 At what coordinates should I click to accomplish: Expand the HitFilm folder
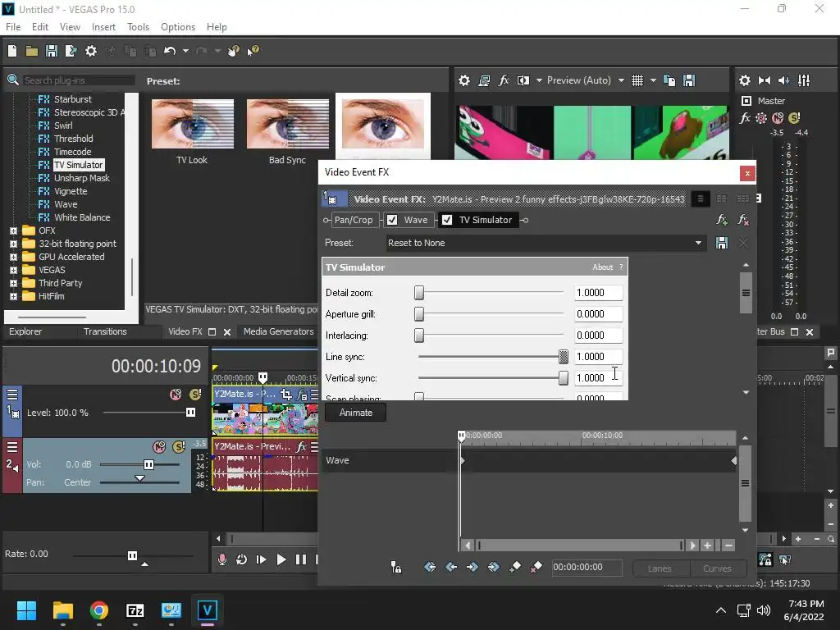[x=13, y=296]
